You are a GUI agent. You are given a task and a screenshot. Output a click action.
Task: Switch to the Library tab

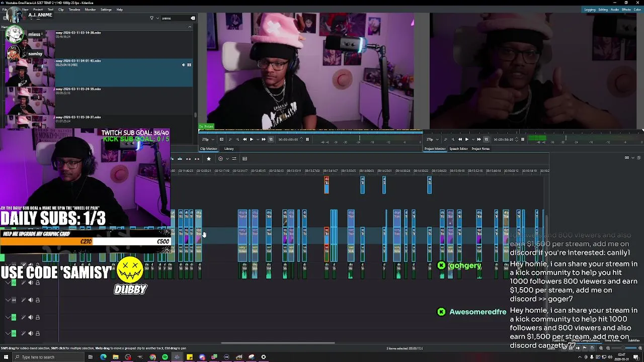coord(229,149)
